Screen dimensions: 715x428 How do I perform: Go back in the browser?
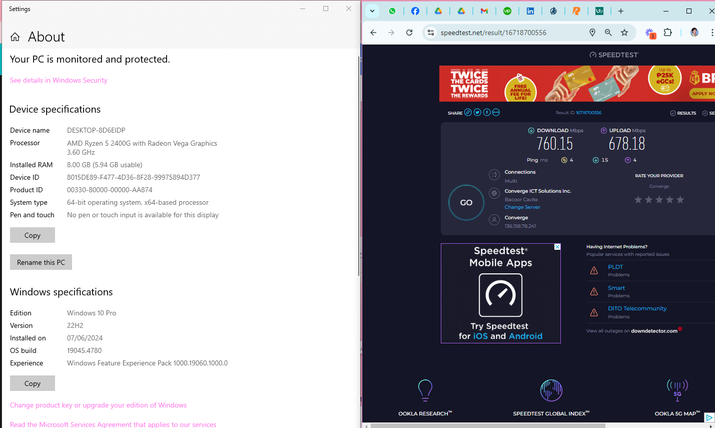(373, 32)
